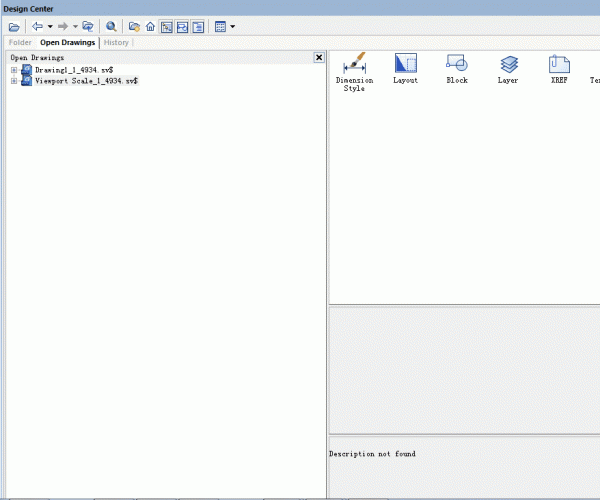Open the Back history dropdown arrow
The image size is (600, 500).
(x=50, y=27)
